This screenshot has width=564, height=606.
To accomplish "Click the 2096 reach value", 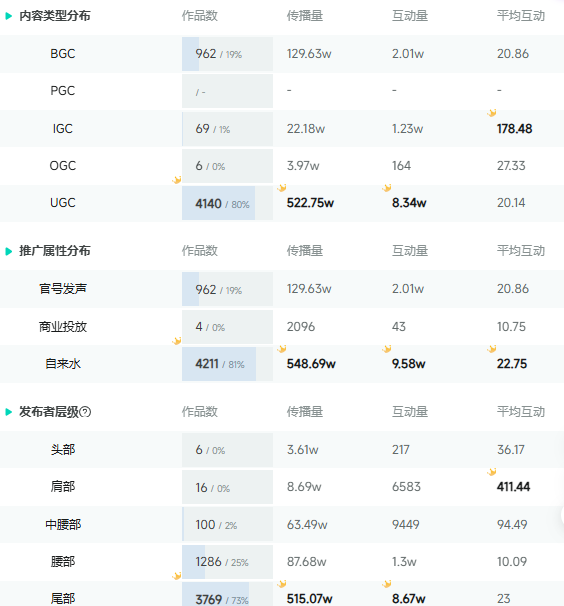I will pyautogui.click(x=301, y=327).
